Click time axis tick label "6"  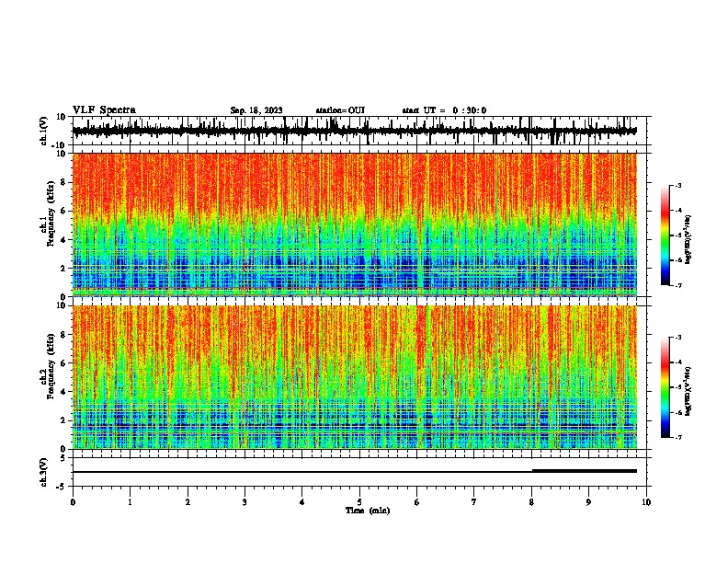click(x=416, y=502)
